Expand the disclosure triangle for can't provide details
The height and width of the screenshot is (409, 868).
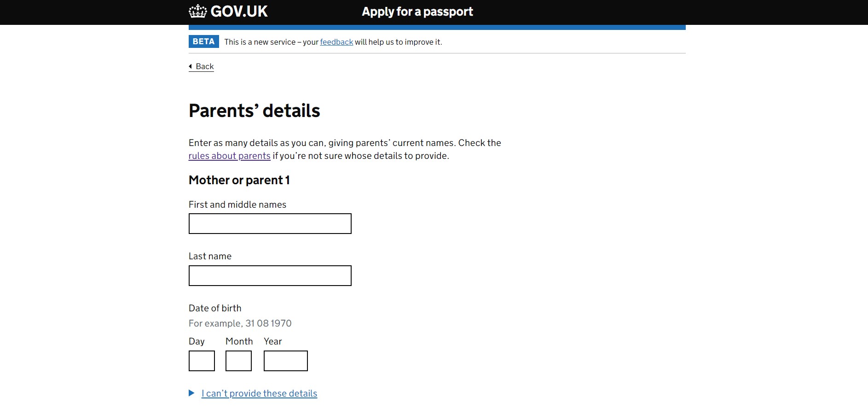pyautogui.click(x=191, y=393)
